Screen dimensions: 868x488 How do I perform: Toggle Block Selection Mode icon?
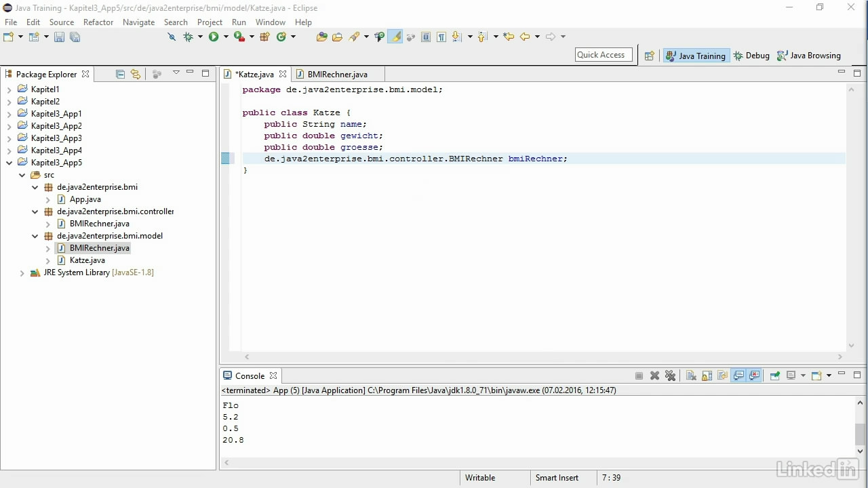(x=426, y=37)
